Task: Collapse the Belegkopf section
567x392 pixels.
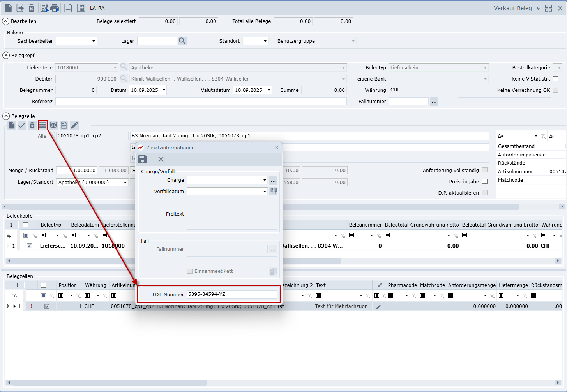Action: (x=6, y=56)
